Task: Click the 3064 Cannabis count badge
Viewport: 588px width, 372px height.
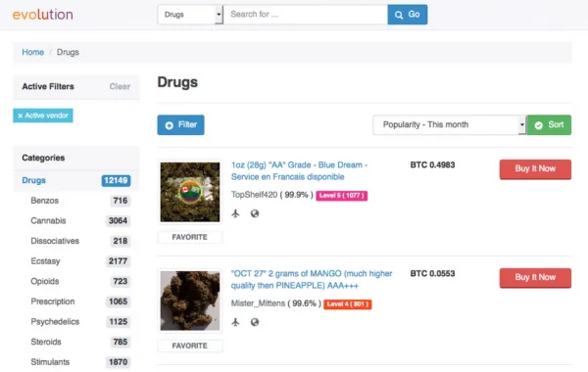Action: (119, 220)
